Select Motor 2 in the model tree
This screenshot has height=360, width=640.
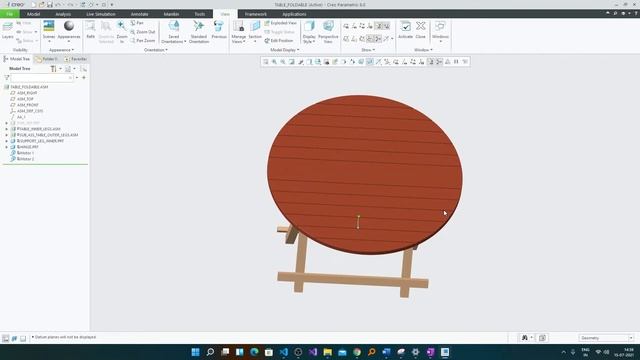pos(22,159)
